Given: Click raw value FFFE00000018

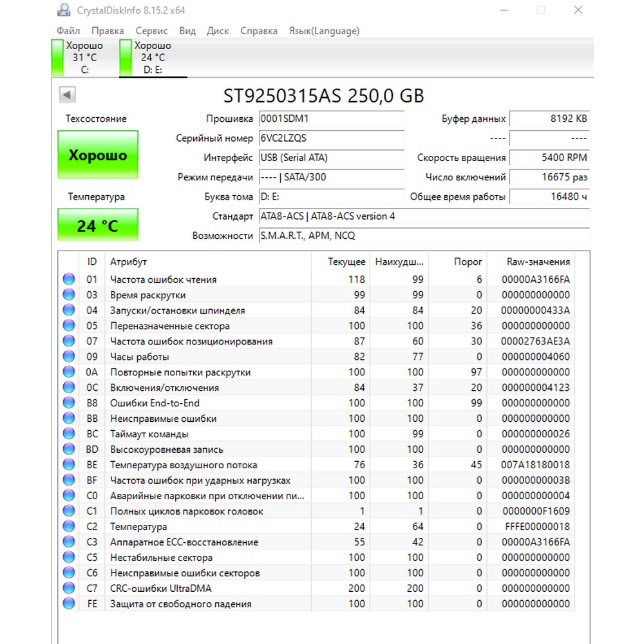Looking at the screenshot, I should [537, 527].
